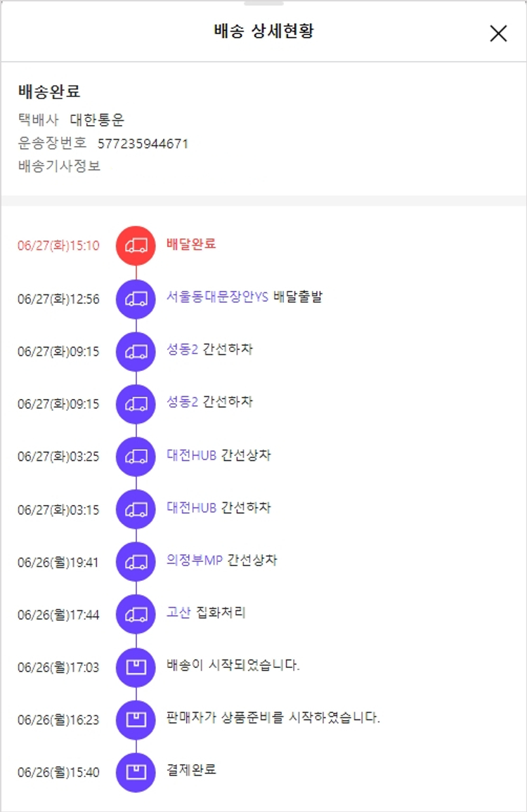
Task: Open the 의정부MP location link
Action: 195,560
